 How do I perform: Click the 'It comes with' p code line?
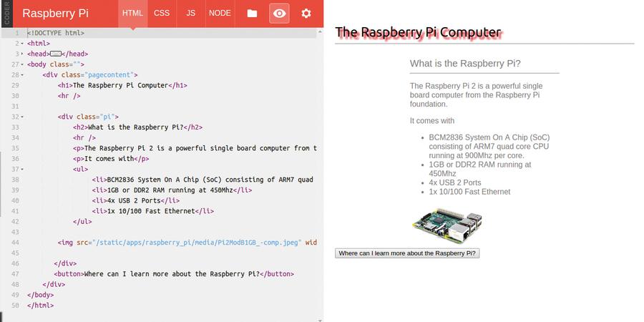pos(111,159)
